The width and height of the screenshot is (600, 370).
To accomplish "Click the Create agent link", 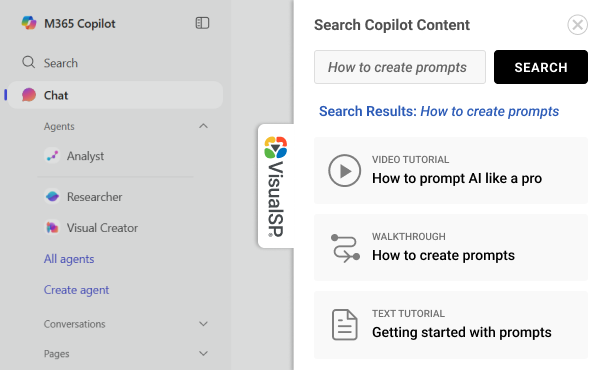I will tap(76, 290).
